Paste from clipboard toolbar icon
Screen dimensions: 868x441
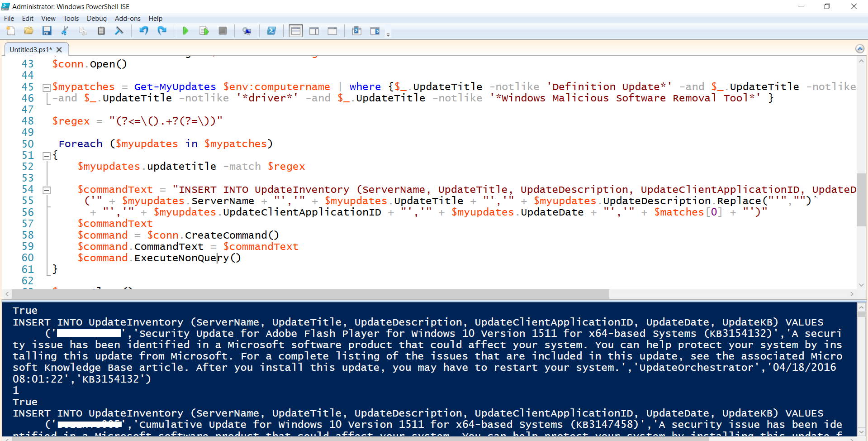click(x=101, y=31)
